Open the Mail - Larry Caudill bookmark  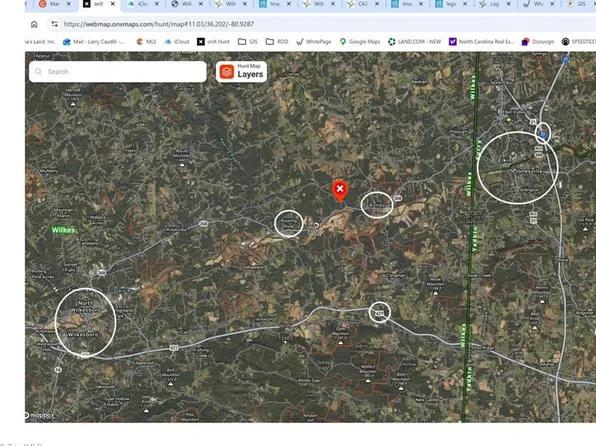(94, 42)
